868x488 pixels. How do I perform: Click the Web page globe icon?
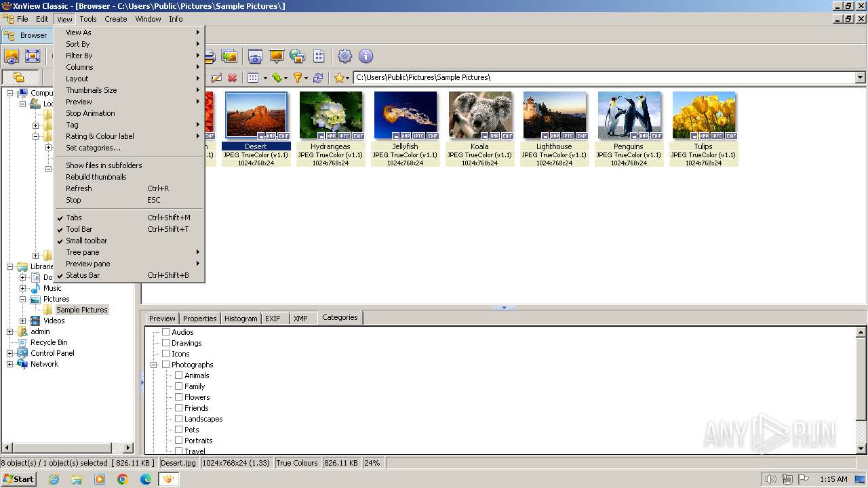click(297, 56)
